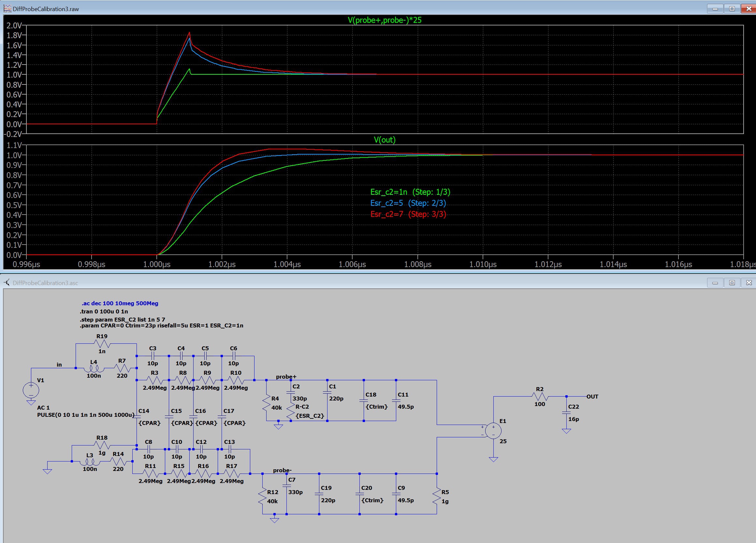Click the V(probe+,probe-)*25 trace label
The height and width of the screenshot is (543, 756).
pyautogui.click(x=384, y=20)
